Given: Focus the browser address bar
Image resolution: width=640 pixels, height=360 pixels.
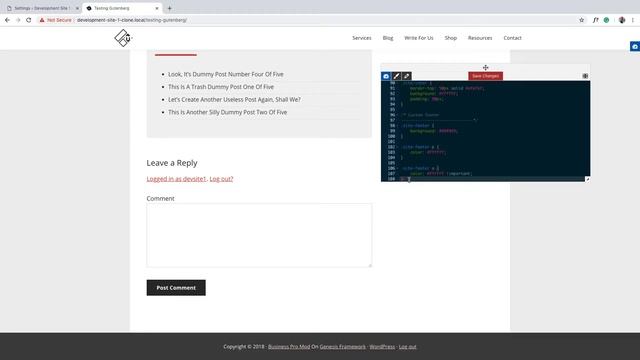Looking at the screenshot, I should tap(306, 20).
